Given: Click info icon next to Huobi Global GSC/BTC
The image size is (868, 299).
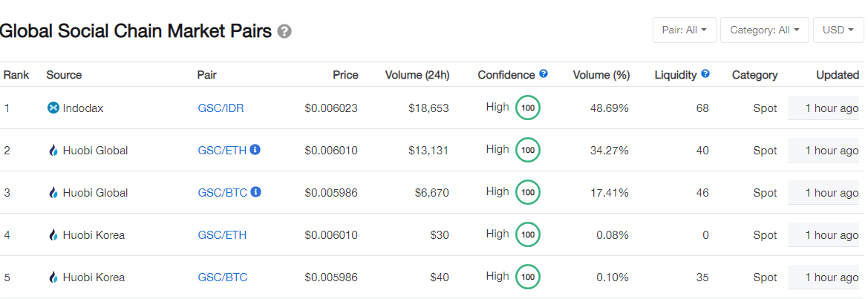Looking at the screenshot, I should pos(255,191).
